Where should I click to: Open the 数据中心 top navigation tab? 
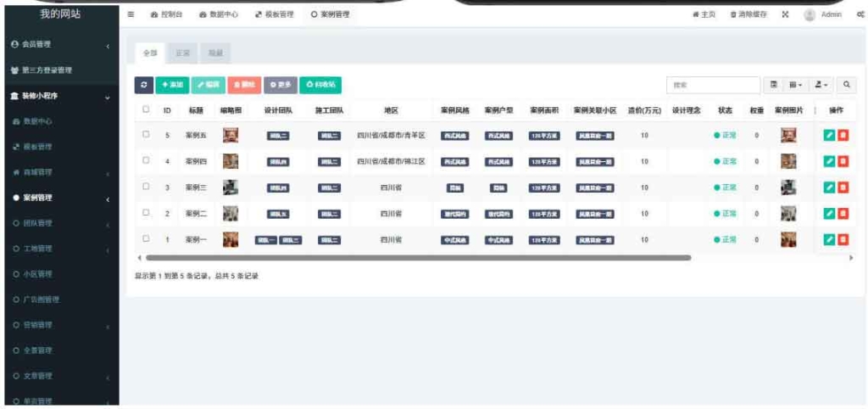219,15
